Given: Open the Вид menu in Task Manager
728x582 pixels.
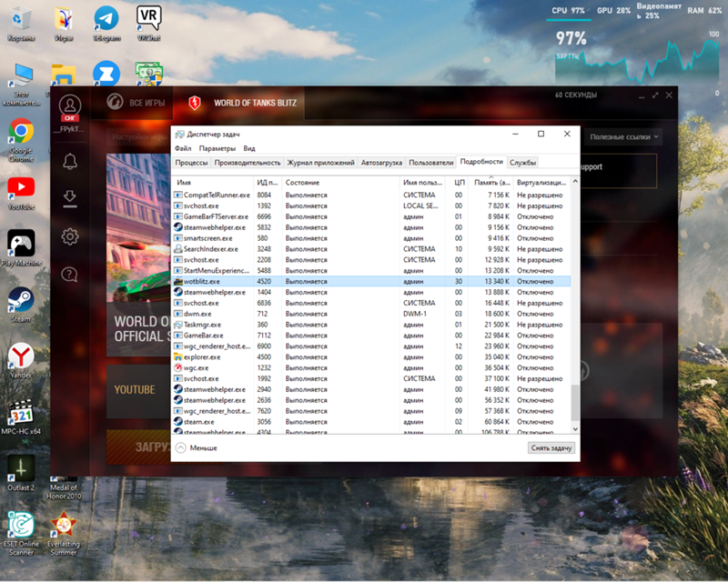Looking at the screenshot, I should [x=249, y=148].
